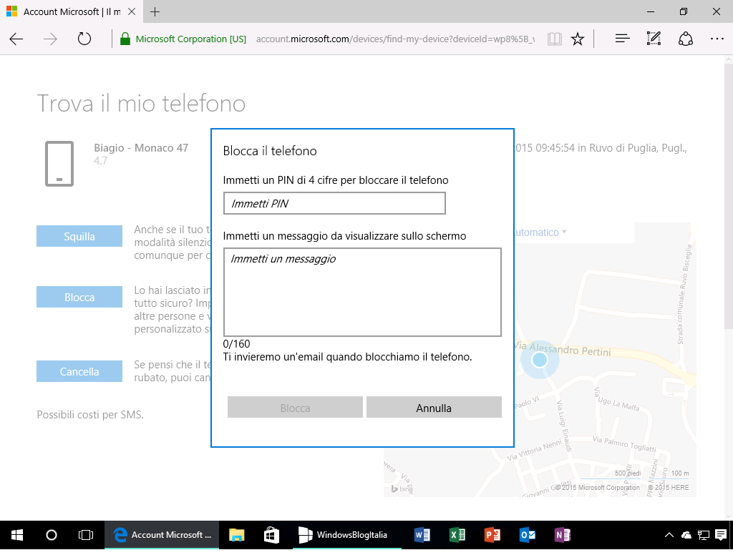Cancel the dialog with Annulla

point(434,407)
